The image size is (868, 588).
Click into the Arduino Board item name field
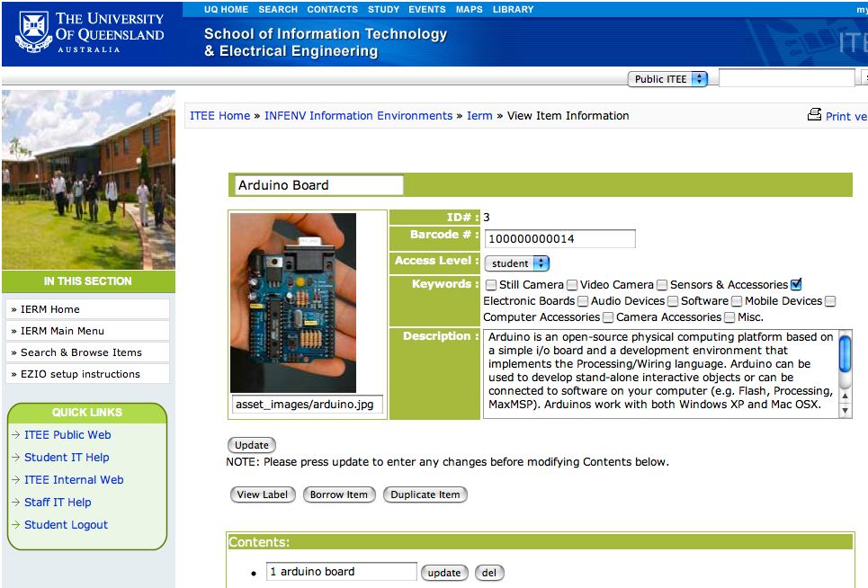coord(318,185)
